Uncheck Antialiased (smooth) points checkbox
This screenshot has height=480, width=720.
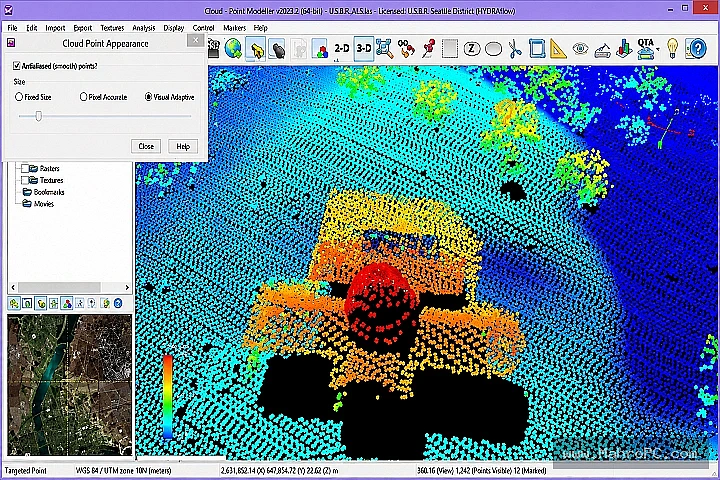pyautogui.click(x=17, y=66)
